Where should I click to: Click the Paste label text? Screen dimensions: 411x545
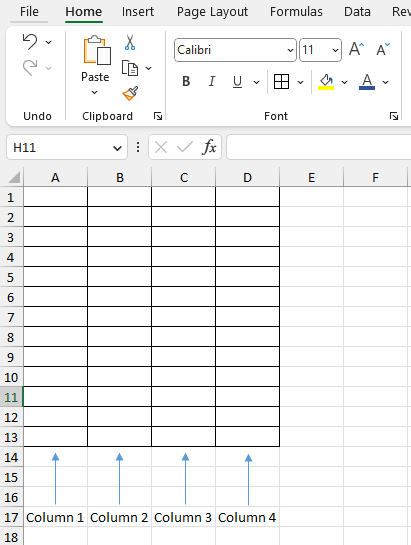95,77
